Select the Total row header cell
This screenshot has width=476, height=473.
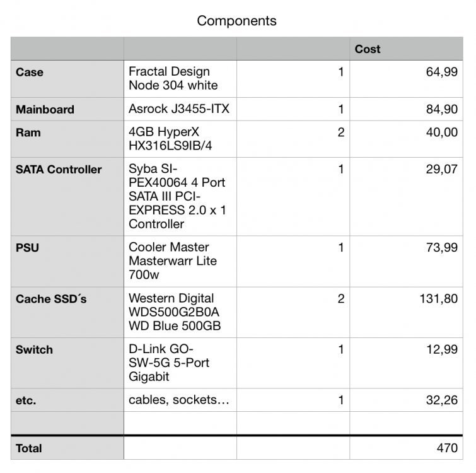coord(67,448)
